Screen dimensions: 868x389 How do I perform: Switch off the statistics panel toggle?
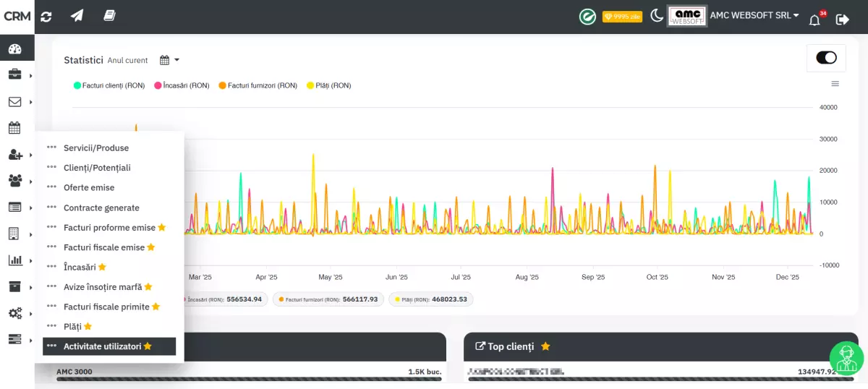(826, 58)
